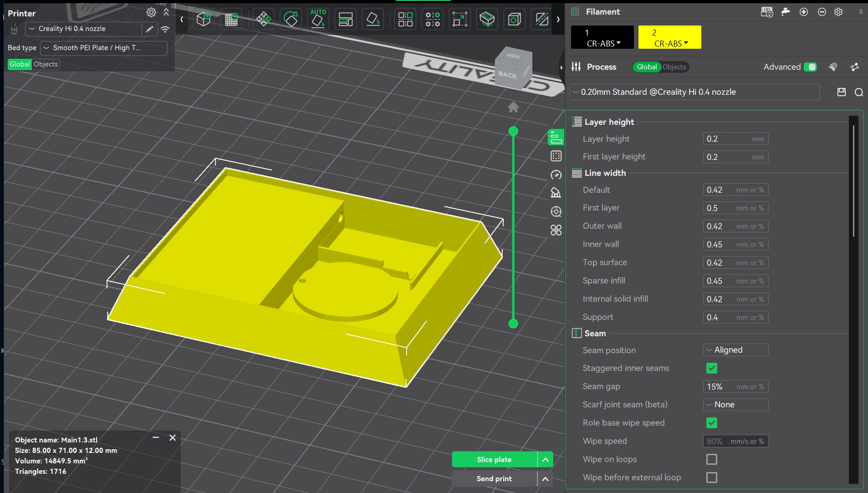
Task: Open filament settings gear icon
Action: click(838, 12)
